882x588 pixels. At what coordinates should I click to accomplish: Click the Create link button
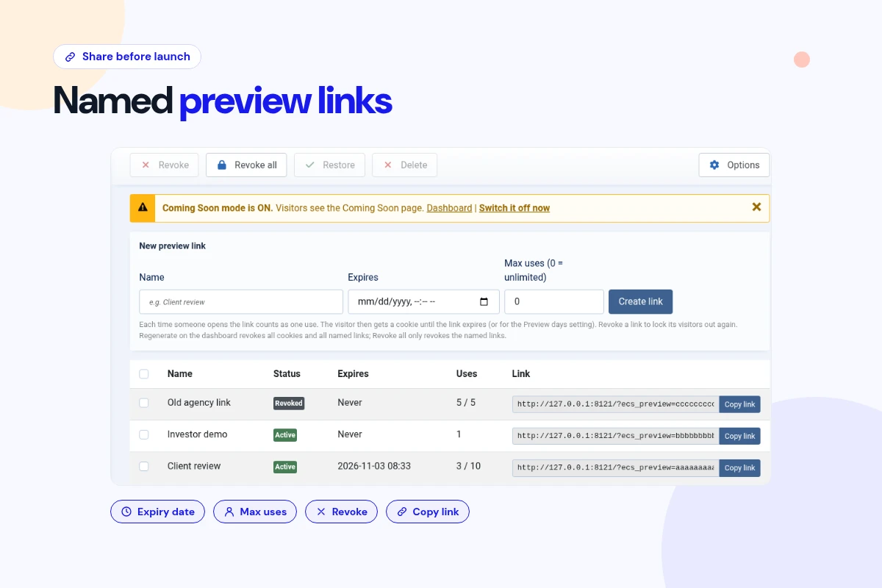pos(641,302)
